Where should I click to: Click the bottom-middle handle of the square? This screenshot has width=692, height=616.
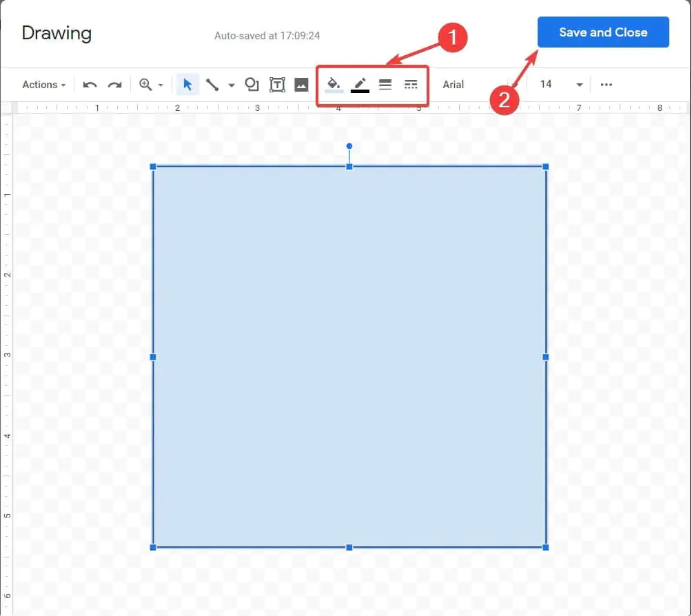click(x=349, y=547)
